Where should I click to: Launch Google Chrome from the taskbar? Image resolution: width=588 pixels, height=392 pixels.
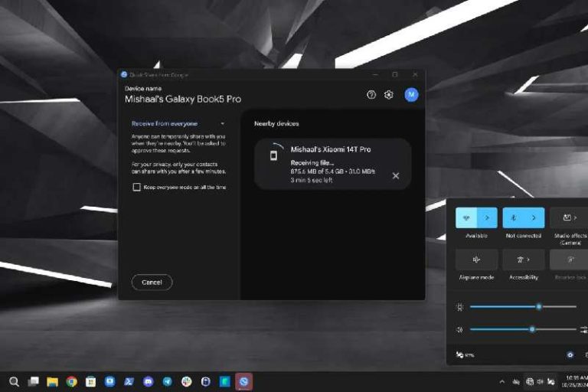coord(71,381)
